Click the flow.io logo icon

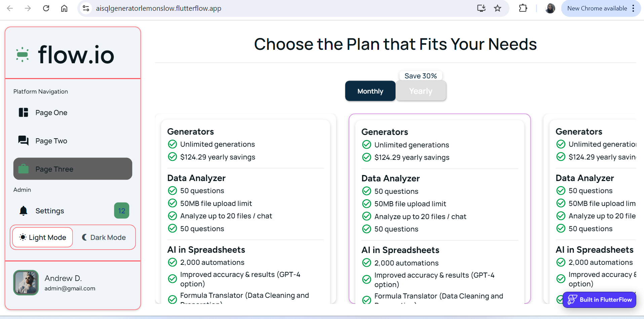point(23,55)
